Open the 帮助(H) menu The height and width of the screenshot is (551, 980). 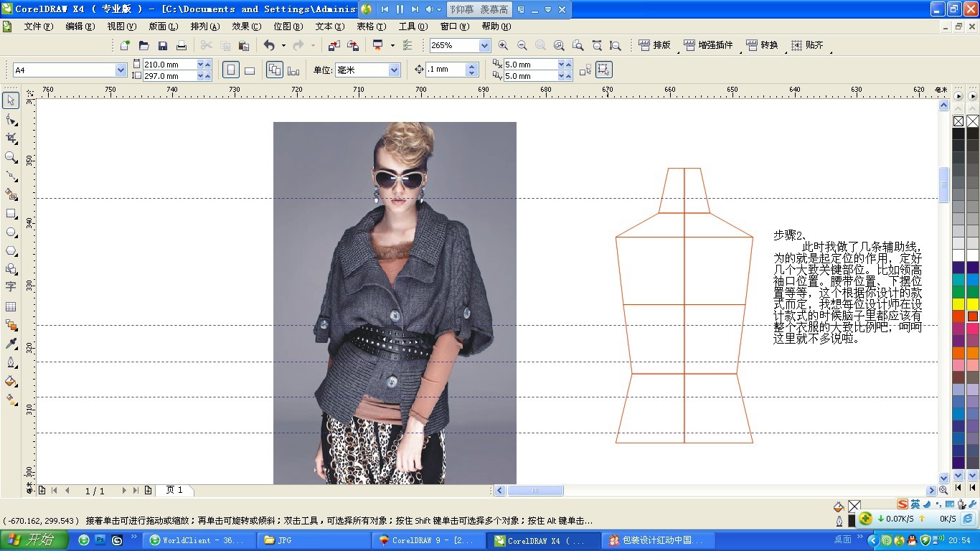point(496,27)
